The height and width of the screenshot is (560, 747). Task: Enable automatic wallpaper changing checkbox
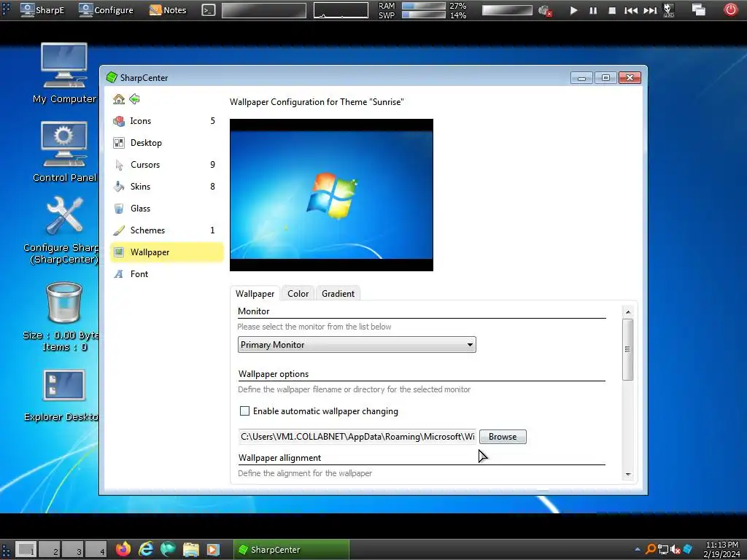coord(244,411)
